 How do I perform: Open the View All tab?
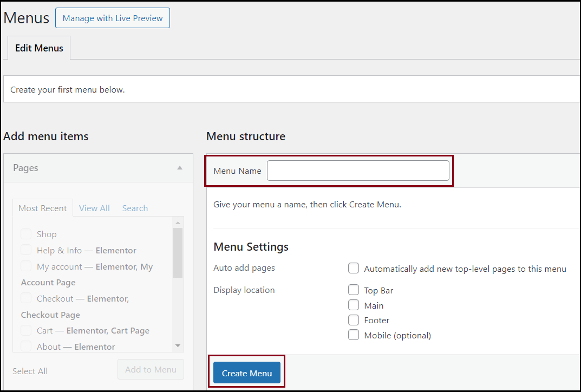[94, 208]
